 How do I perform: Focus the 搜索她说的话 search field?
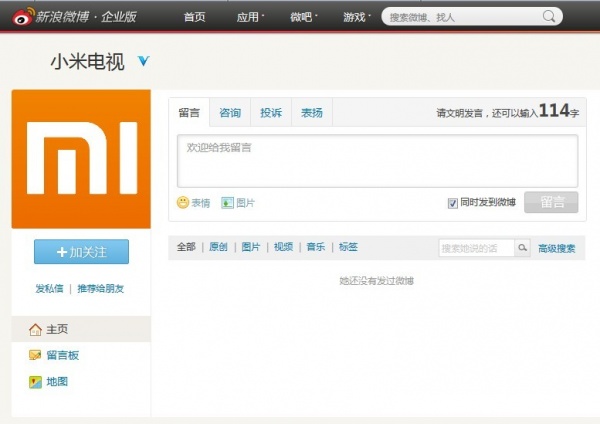476,248
